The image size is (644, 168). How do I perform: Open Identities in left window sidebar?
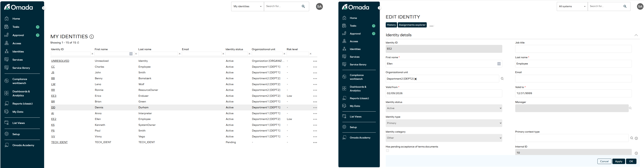18,52
